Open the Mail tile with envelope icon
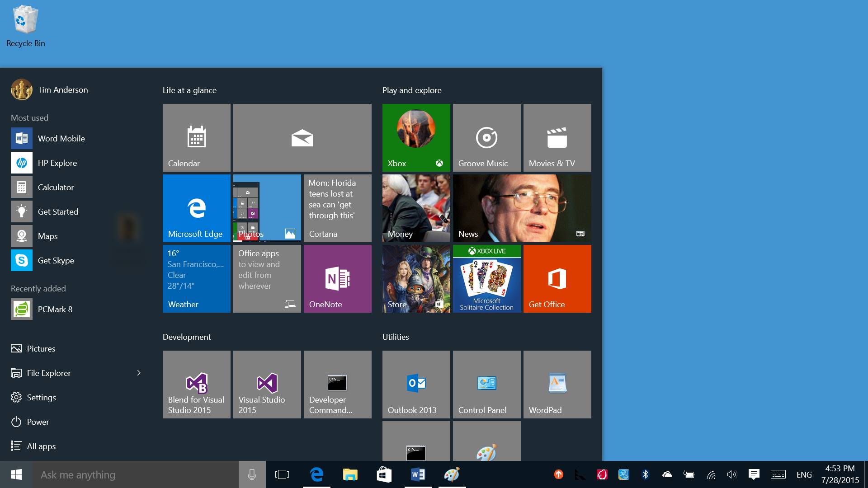The image size is (868, 488). pyautogui.click(x=302, y=138)
